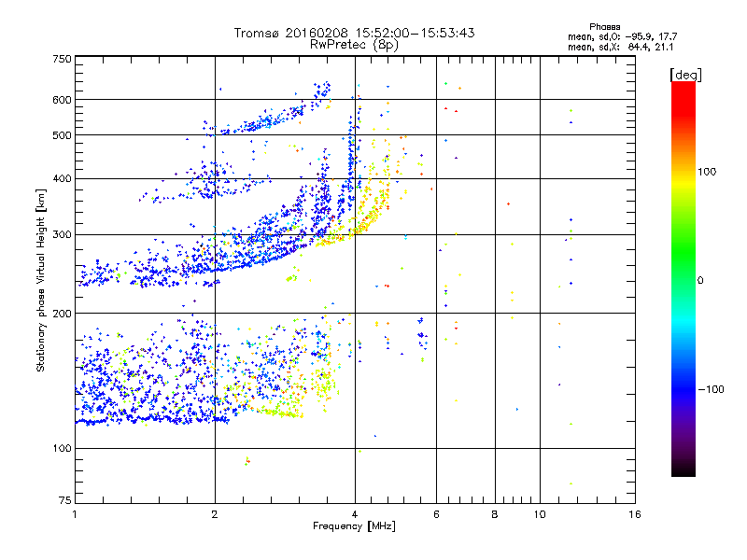Screen dimensions: 747x560
Task: Select the 'RwPretec (8p)' subtitle
Action: [x=355, y=45]
